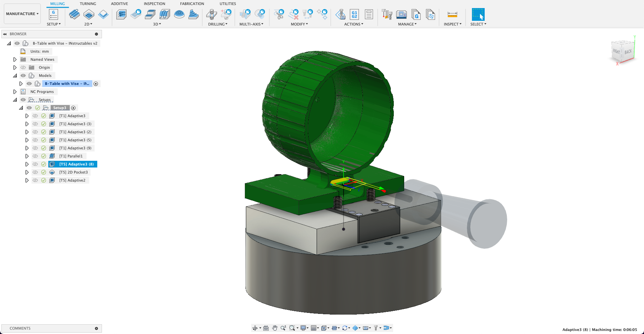The image size is (644, 334).
Task: Select the 2D Pocket tool icon
Action: tap(89, 14)
